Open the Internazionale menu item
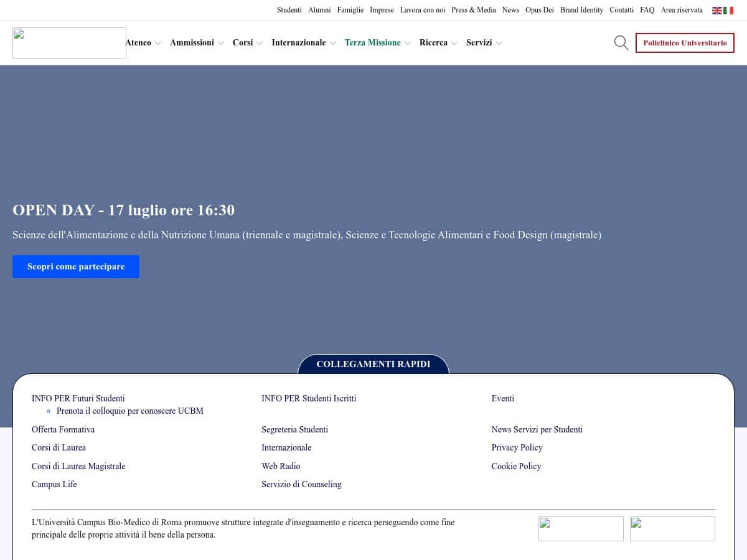Image resolution: width=747 pixels, height=560 pixels. (x=299, y=42)
